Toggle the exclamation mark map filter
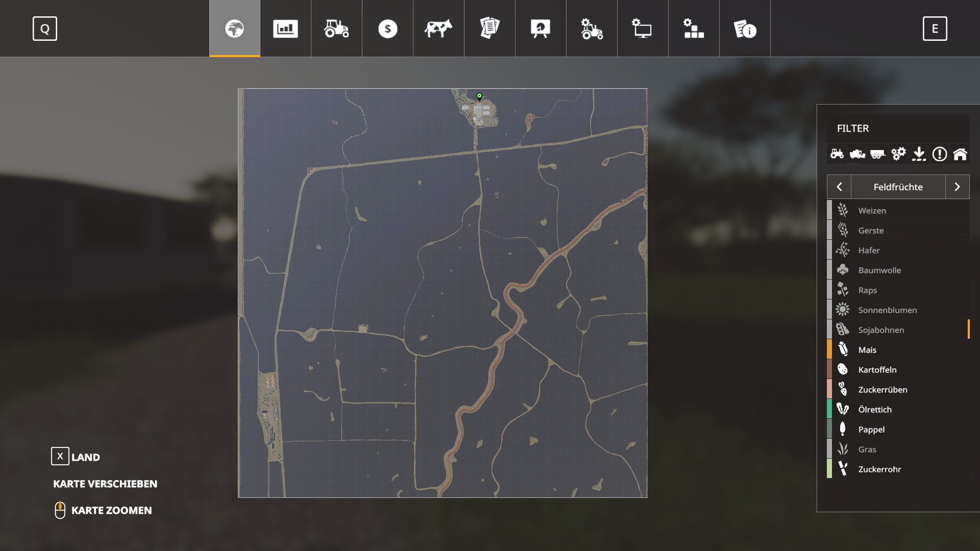The height and width of the screenshot is (551, 980). click(939, 154)
